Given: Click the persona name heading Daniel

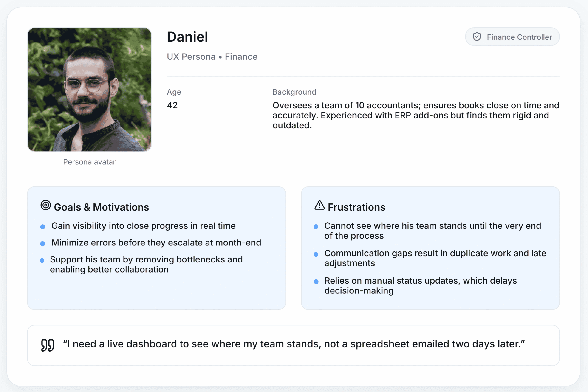Looking at the screenshot, I should (x=187, y=37).
